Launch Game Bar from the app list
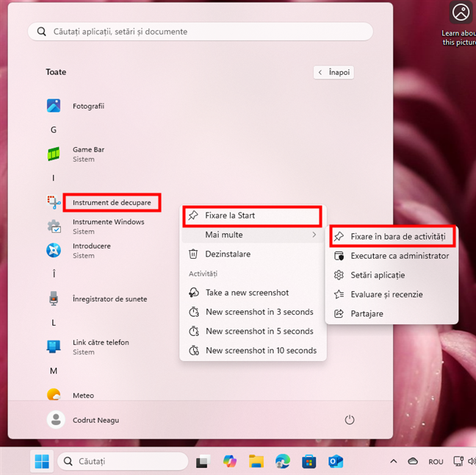 [54, 154]
